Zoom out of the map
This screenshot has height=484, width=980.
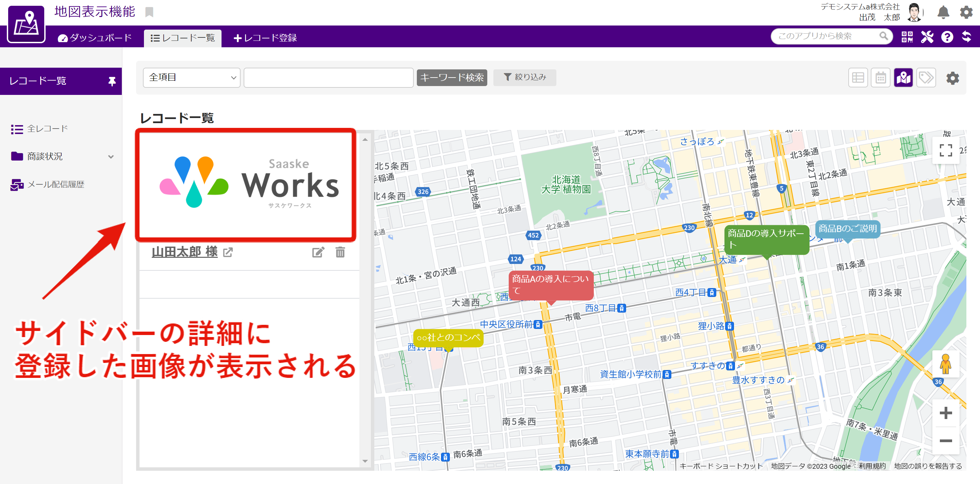pos(946,441)
